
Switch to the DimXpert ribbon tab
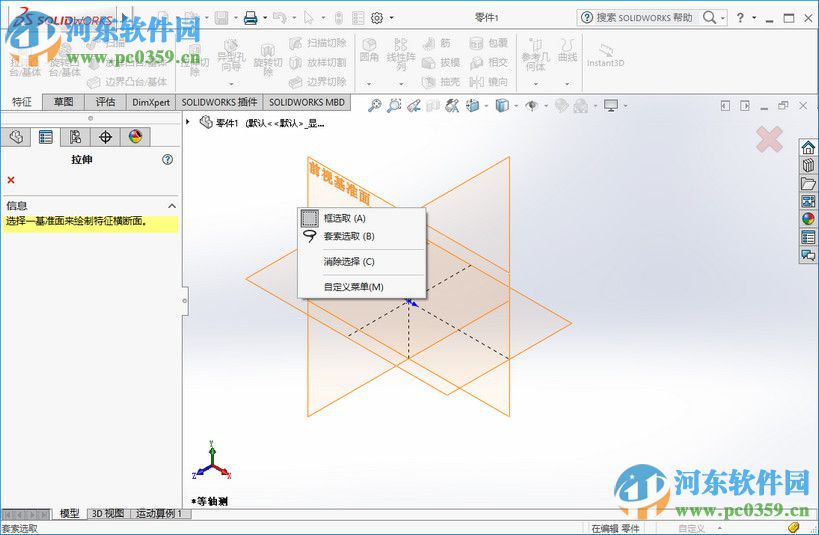point(151,102)
